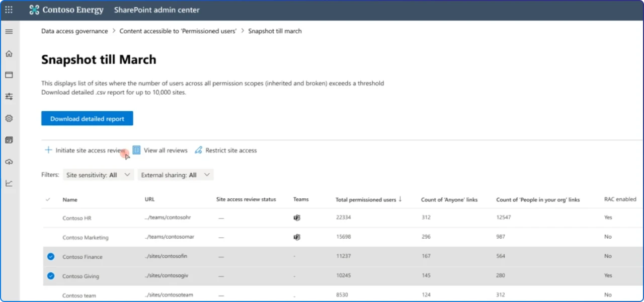Click the select-all checkmark in table header
Viewport: 644px width, 302px height.
pyautogui.click(x=48, y=199)
